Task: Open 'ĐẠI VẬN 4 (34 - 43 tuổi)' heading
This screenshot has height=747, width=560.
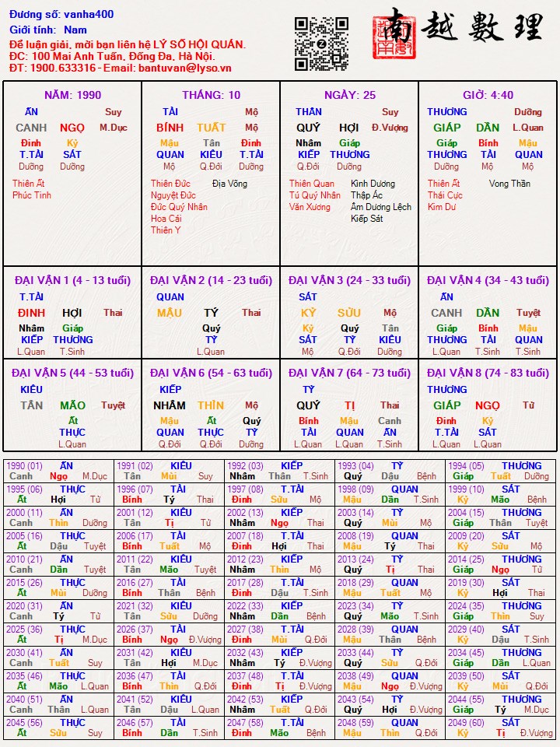Action: click(x=488, y=280)
